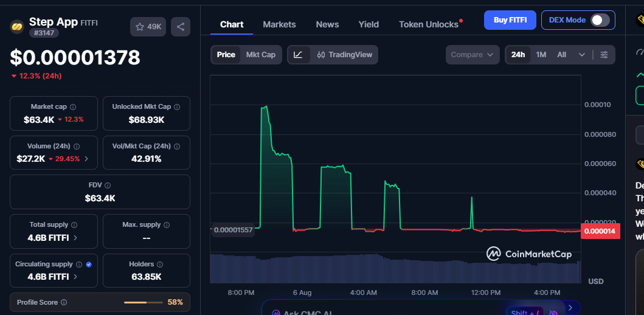Click the #3147 rank badge

point(44,33)
